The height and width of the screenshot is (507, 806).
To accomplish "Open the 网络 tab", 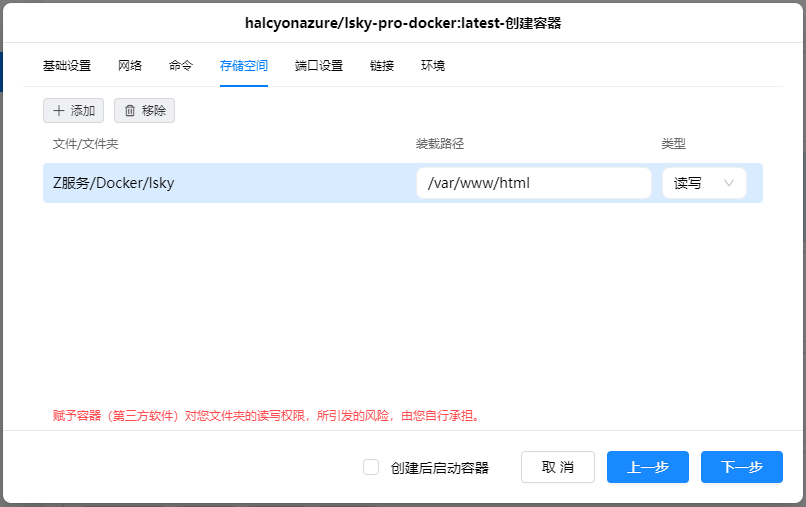I will click(130, 66).
